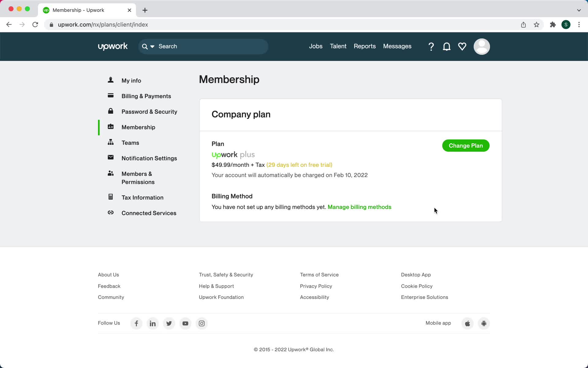Image resolution: width=588 pixels, height=368 pixels.
Task: Click the Twitter icon
Action: point(169,324)
